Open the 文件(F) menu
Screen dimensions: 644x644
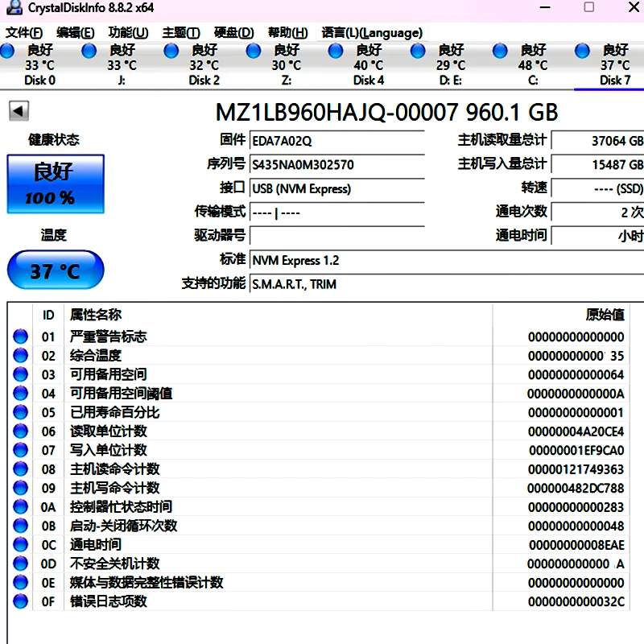point(24,32)
